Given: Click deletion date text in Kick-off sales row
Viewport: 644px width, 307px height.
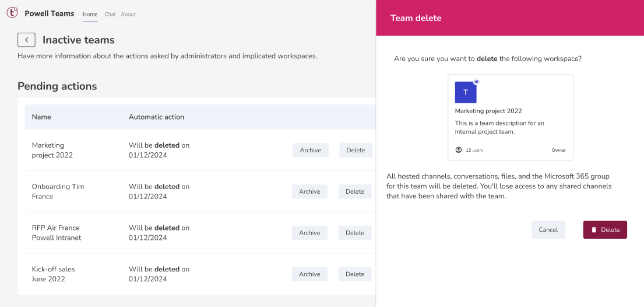Looking at the screenshot, I should click(x=159, y=274).
